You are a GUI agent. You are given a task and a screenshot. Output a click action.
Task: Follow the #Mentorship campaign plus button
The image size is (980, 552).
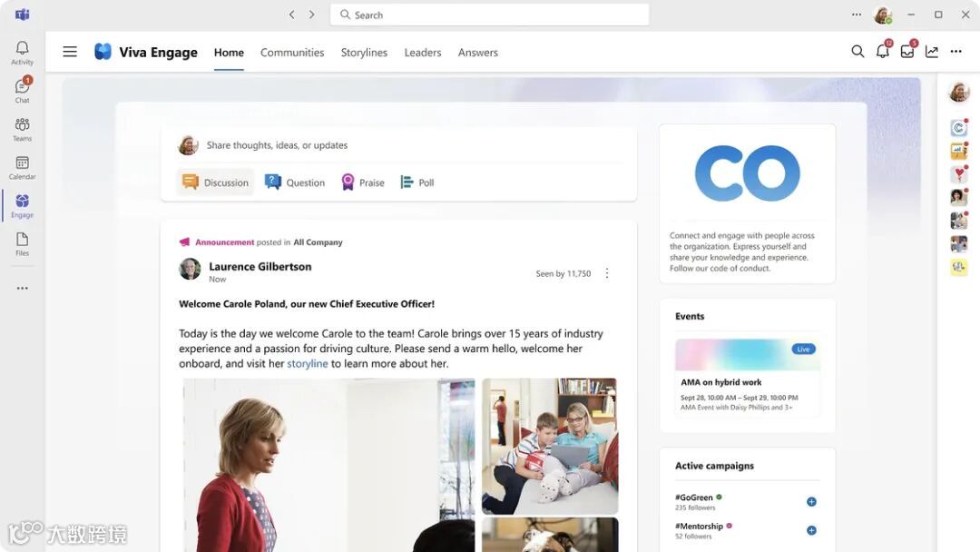pyautogui.click(x=811, y=530)
